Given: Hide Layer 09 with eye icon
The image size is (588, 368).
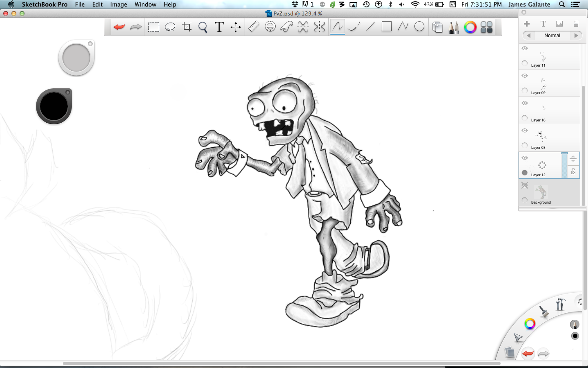Looking at the screenshot, I should [525, 76].
